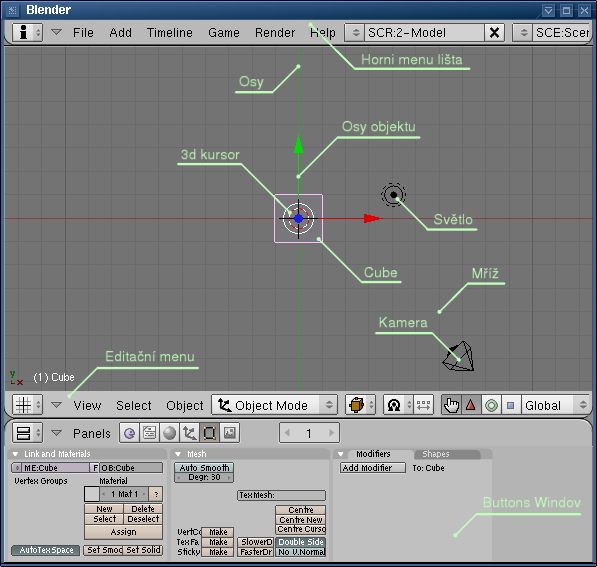Click the OB:Cube object name field
This screenshot has height=567, width=597.
coord(131,468)
